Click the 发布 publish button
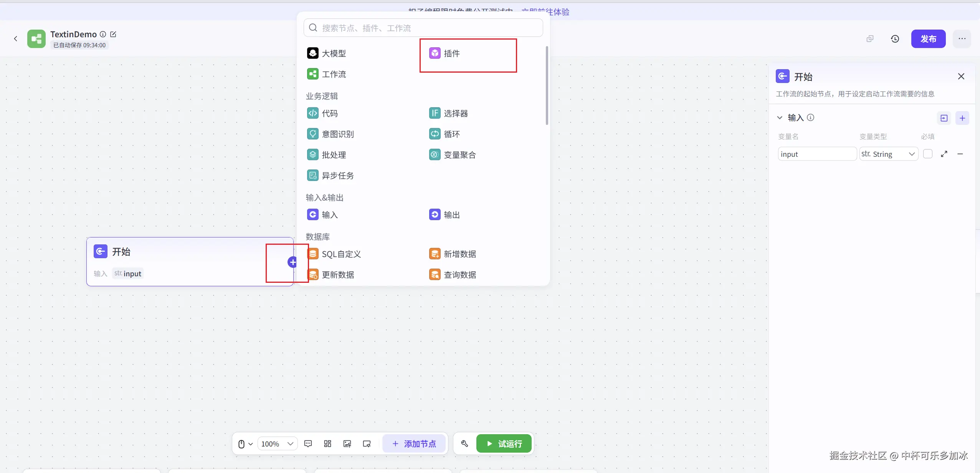This screenshot has height=473, width=980. [928, 39]
